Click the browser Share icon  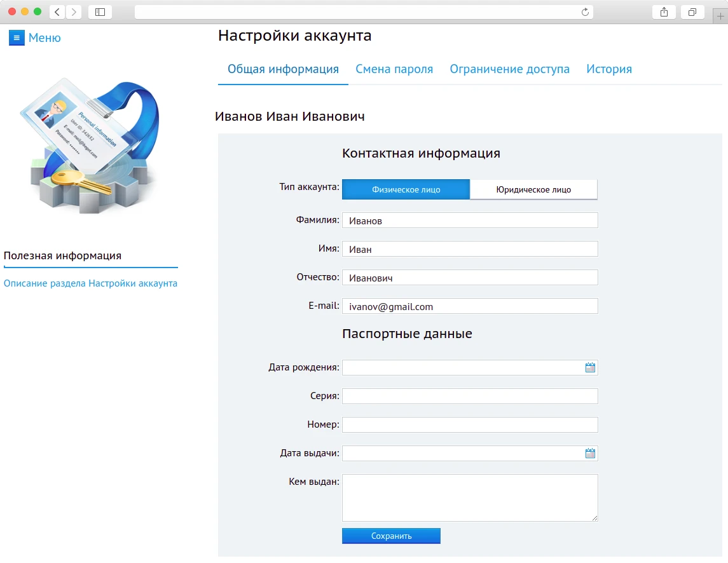pyautogui.click(x=663, y=11)
